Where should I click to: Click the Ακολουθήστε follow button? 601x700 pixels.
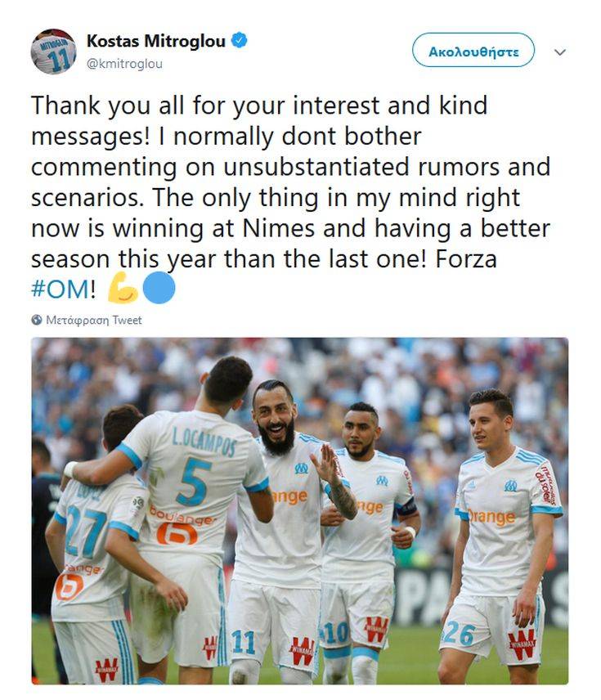point(473,50)
